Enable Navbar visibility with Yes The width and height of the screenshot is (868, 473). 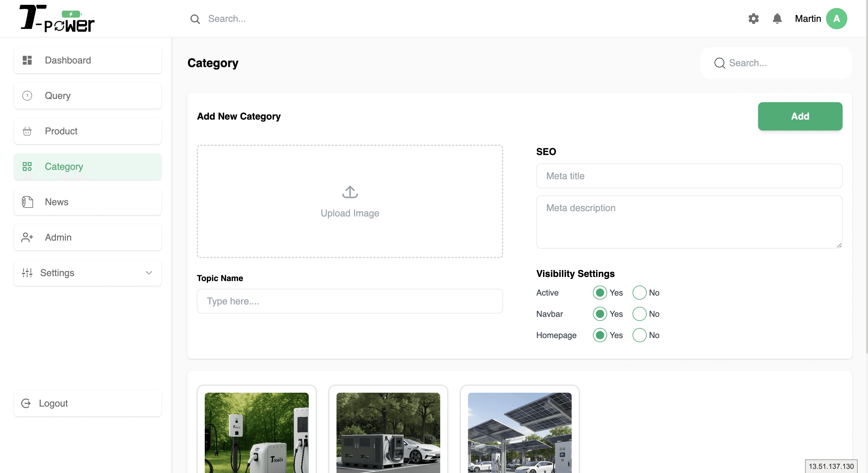point(600,314)
